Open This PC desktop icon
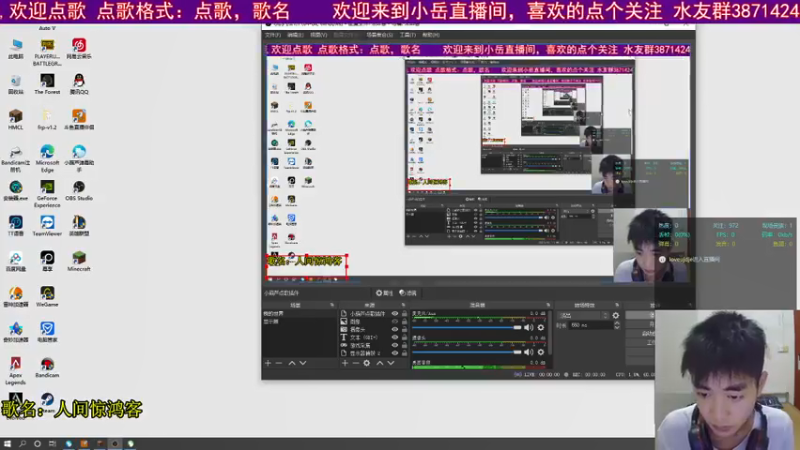This screenshot has width=800, height=450. click(15, 49)
